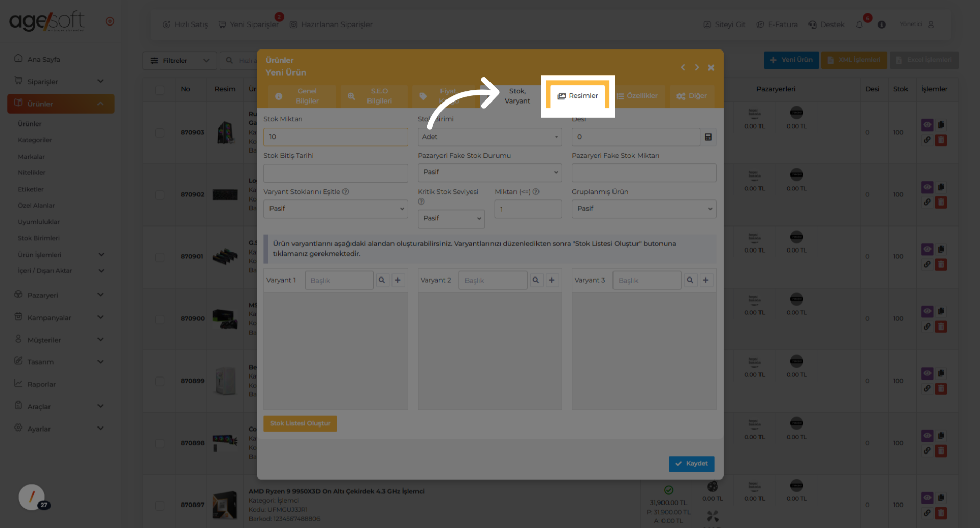Click the Kaydet button

pos(691,464)
